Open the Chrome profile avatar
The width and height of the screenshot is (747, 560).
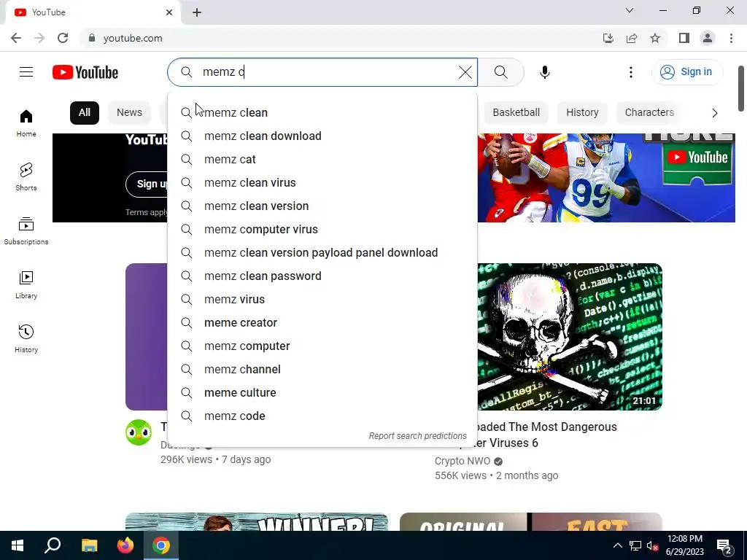[708, 38]
